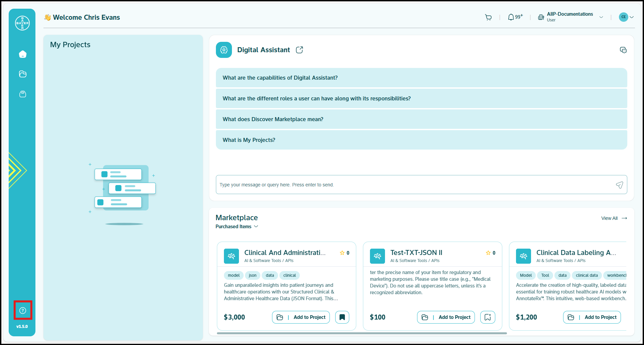Viewport: 644px width, 345px height.
Task: Bookmark the Test-TXT-JSON II item
Action: pyautogui.click(x=488, y=317)
